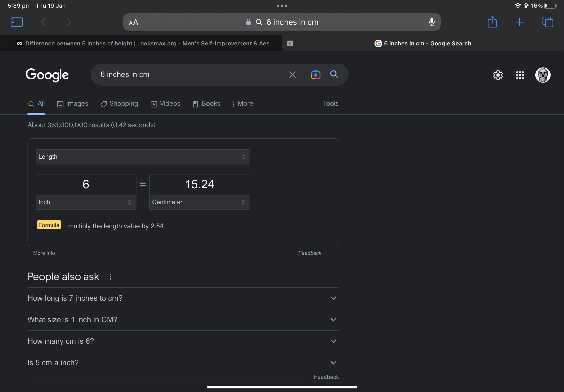Image resolution: width=564 pixels, height=392 pixels.
Task: Clear the Google search box text
Action: tap(292, 74)
